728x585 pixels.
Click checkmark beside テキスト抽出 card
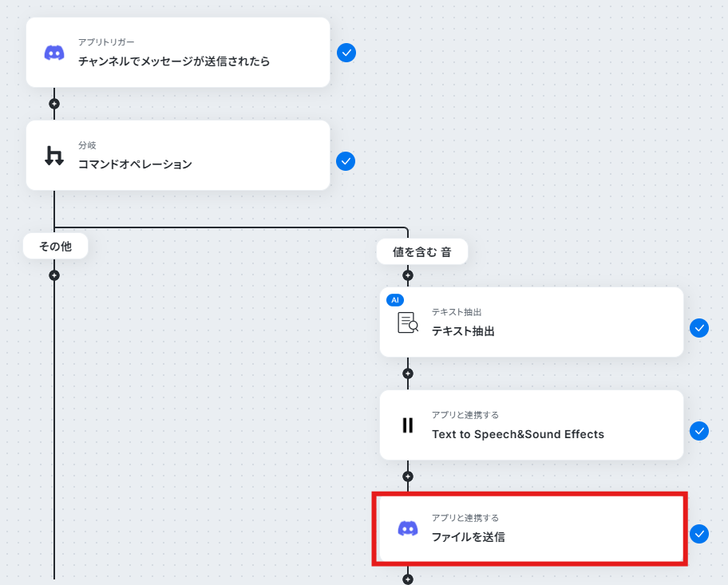coord(699,328)
